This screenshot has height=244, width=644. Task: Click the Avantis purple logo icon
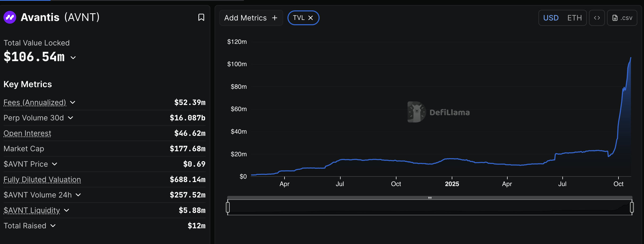coord(10,18)
